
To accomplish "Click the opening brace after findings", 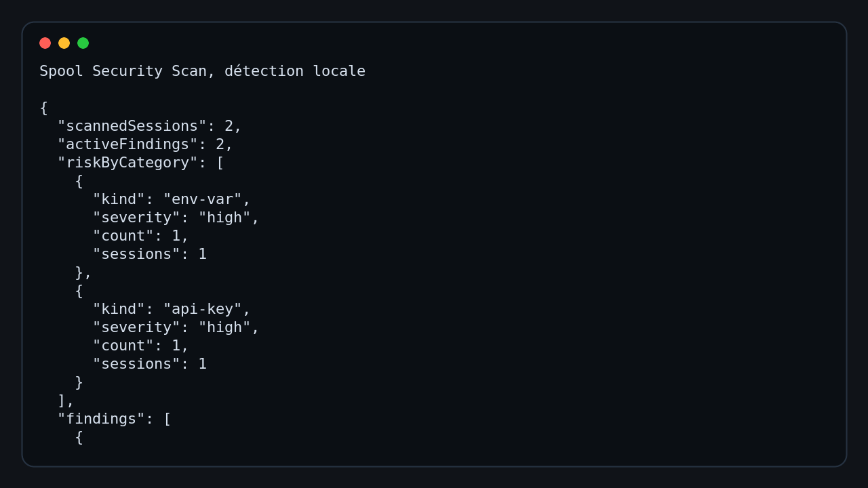I will (79, 437).
